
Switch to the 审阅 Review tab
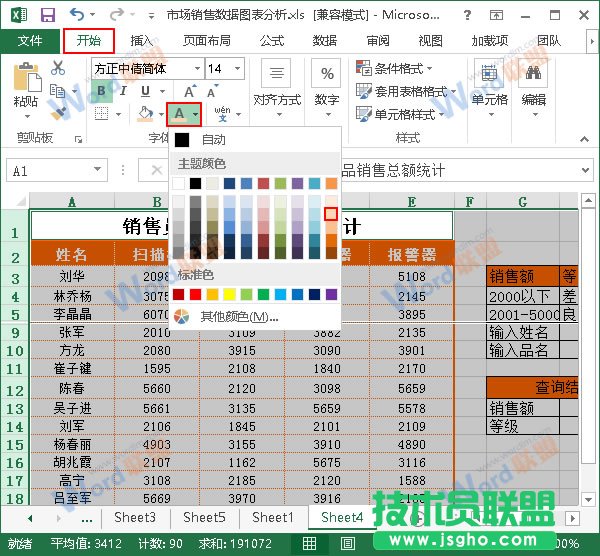point(378,40)
